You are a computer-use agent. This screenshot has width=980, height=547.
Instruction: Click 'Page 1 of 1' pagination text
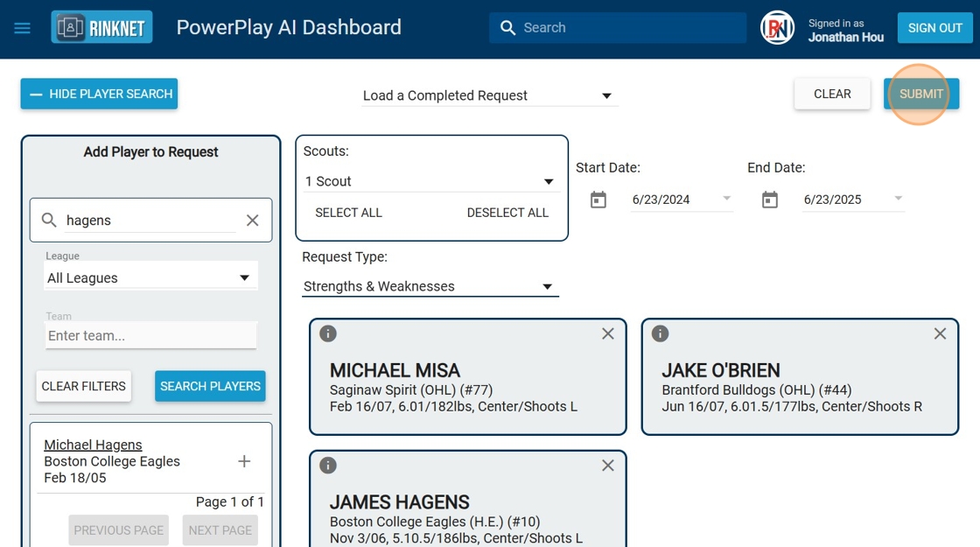[230, 502]
